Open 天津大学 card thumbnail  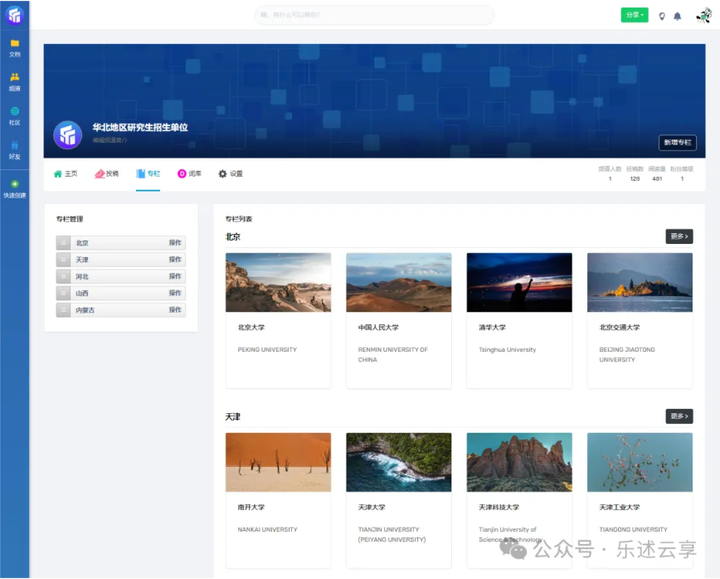[x=399, y=462]
